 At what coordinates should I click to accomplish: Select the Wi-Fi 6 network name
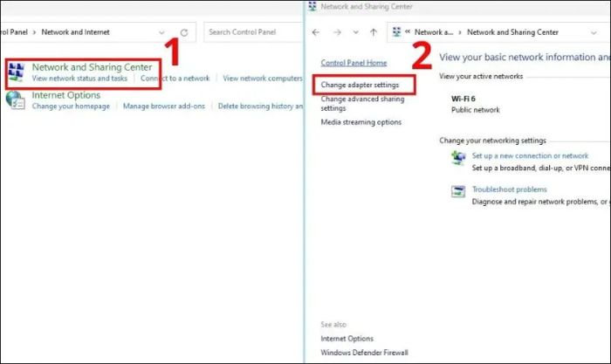tap(463, 99)
